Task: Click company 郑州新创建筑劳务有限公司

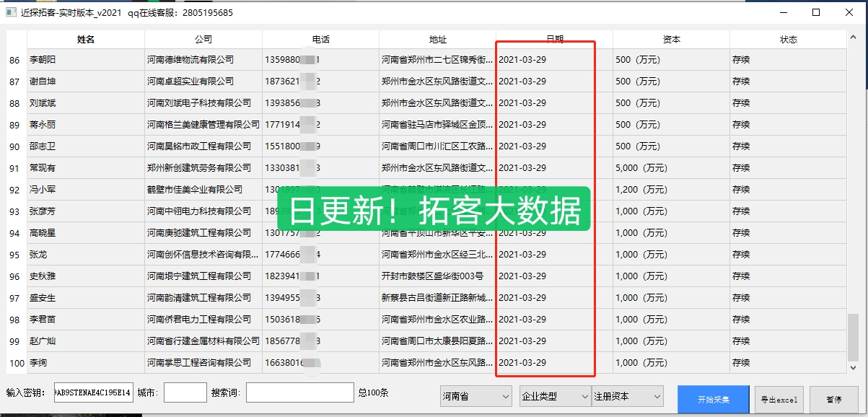Action: 203,168
